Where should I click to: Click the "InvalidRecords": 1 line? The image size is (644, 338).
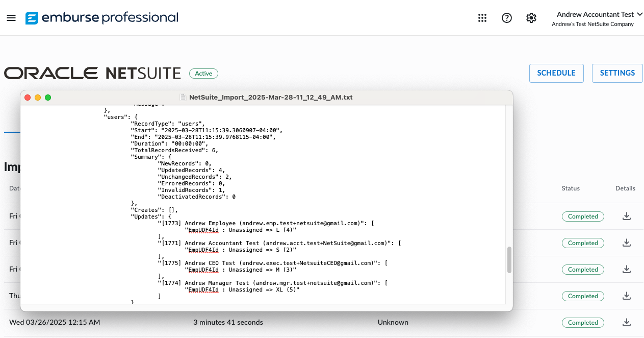(x=191, y=190)
